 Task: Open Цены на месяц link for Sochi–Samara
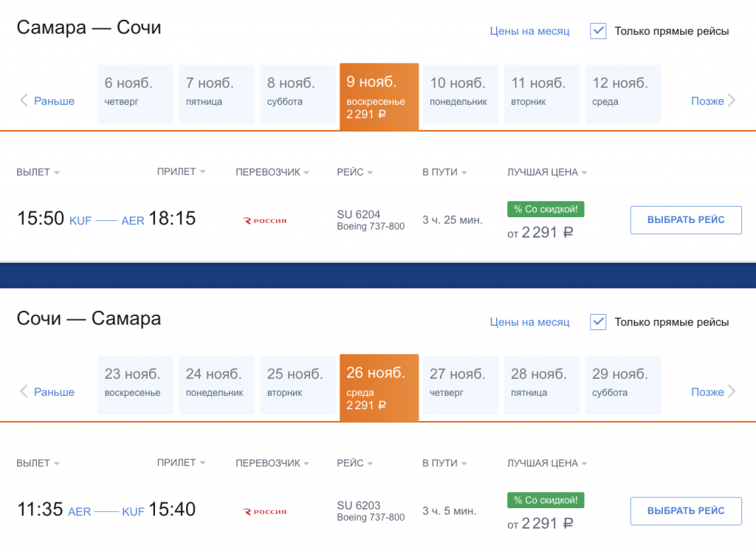529,322
